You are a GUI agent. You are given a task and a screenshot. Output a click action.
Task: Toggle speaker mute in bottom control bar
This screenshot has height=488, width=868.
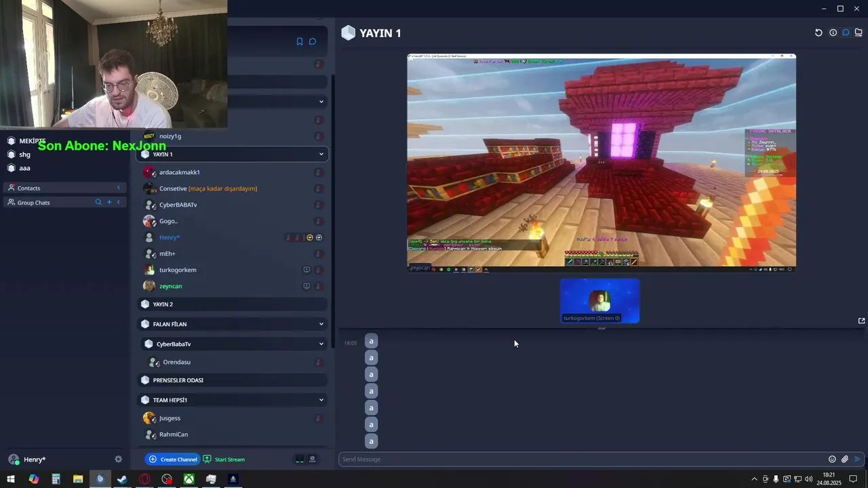pyautogui.click(x=313, y=460)
